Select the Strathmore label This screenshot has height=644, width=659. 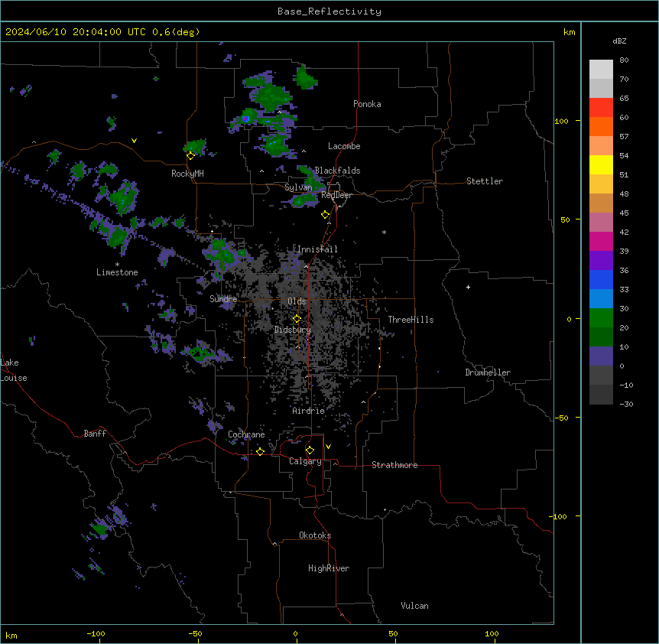394,465
